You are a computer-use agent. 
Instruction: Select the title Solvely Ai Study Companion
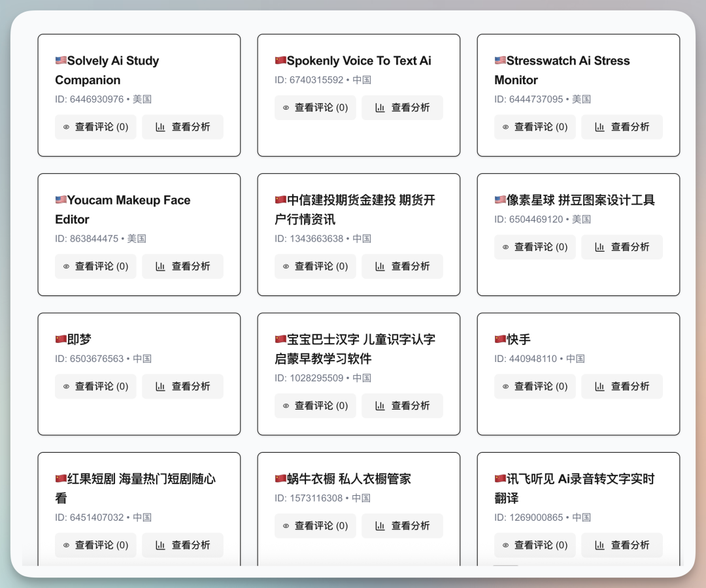(107, 70)
